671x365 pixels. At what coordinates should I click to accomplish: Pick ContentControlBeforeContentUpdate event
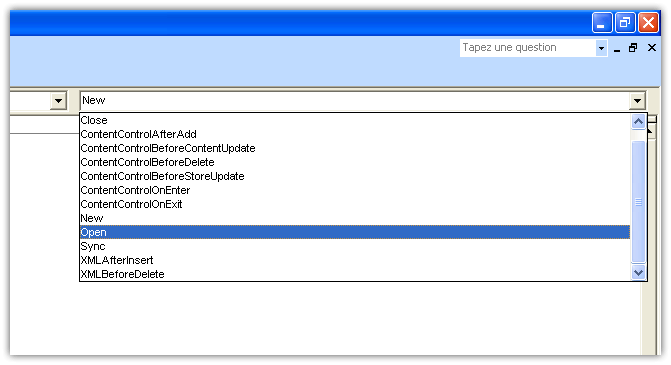pos(355,148)
